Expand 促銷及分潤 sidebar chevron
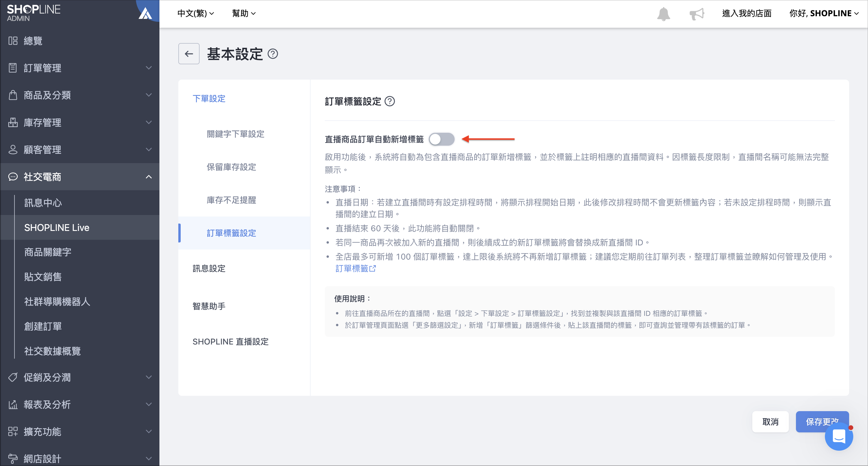868x466 pixels. click(149, 377)
